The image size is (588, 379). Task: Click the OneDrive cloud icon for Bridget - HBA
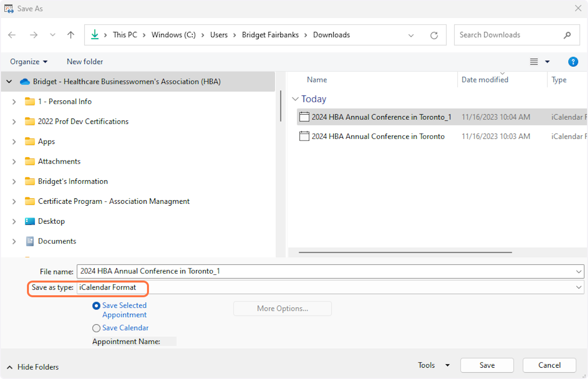[x=25, y=82]
